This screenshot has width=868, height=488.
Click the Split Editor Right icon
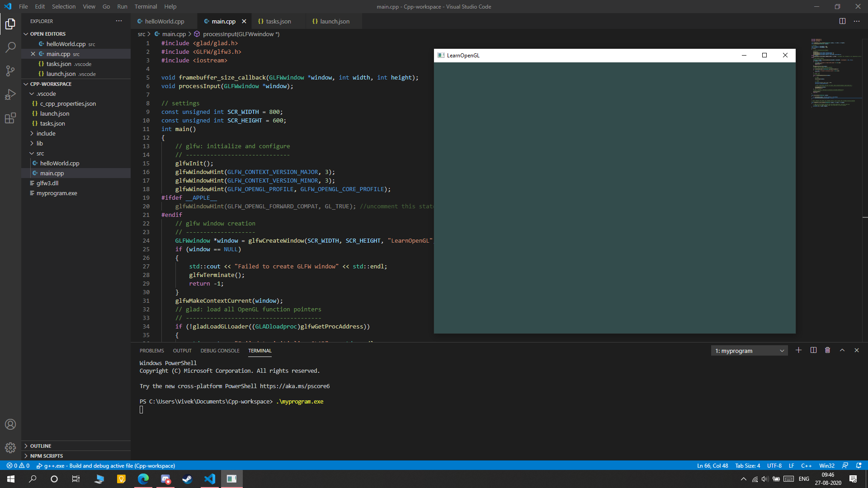pos(842,21)
